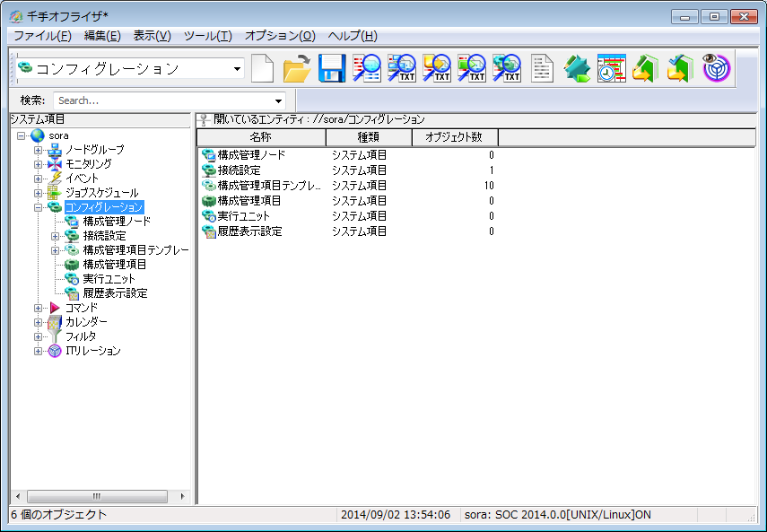Click the TXT icon with teal gears
767x532 pixels.
pyautogui.click(x=506, y=68)
